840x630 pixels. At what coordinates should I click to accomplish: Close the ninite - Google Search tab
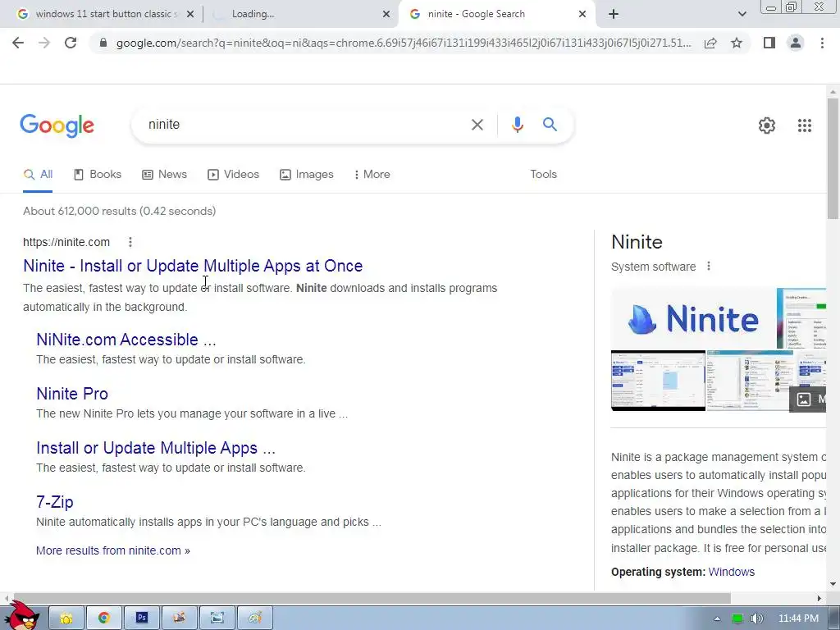[582, 15]
